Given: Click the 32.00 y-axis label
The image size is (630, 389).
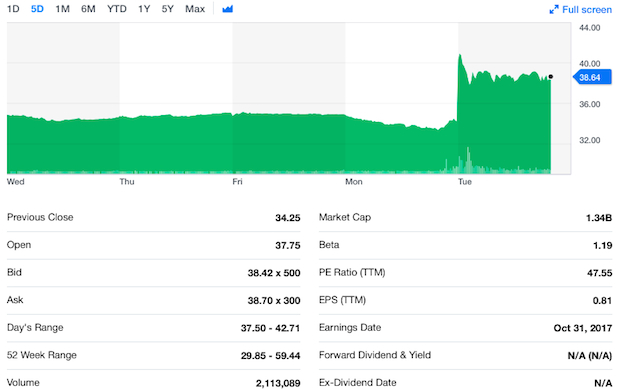Looking at the screenshot, I should [x=589, y=140].
